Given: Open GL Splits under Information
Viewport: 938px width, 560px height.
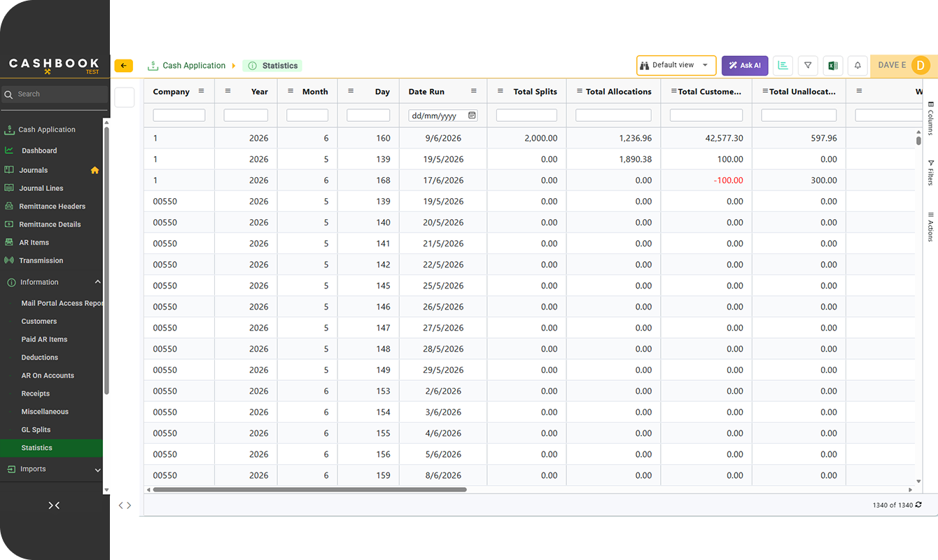Looking at the screenshot, I should (x=36, y=430).
